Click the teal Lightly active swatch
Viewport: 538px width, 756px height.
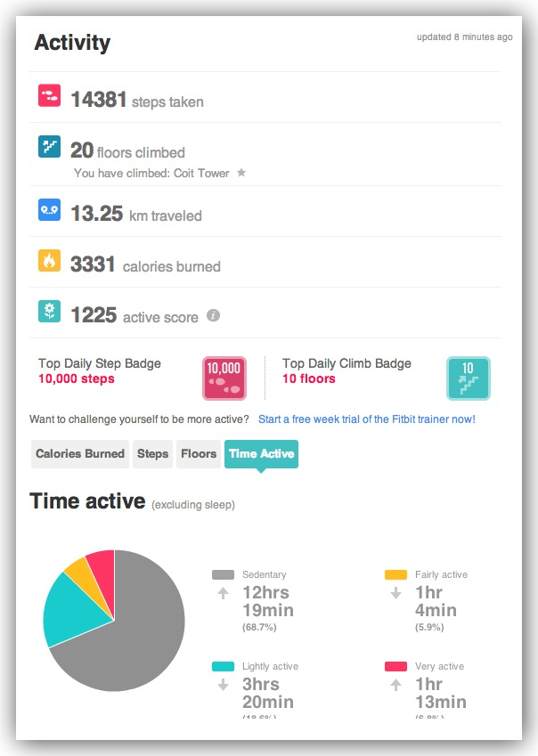coord(223,666)
